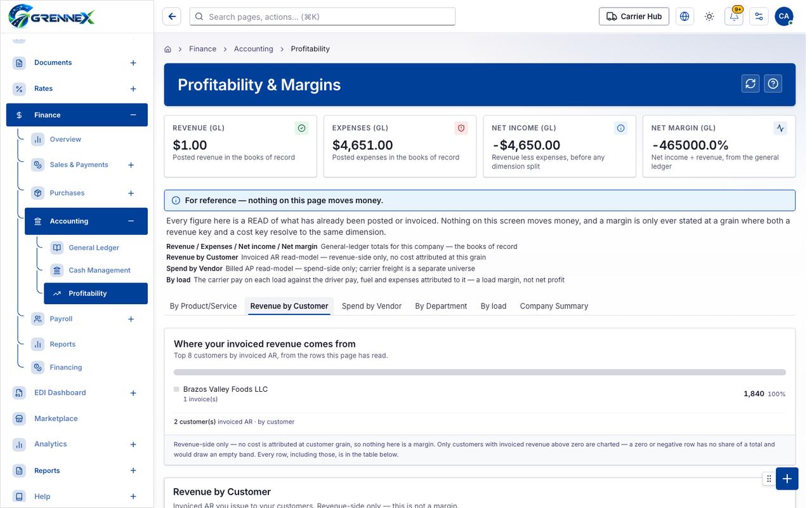Expand the Payroll submenu

point(131,319)
